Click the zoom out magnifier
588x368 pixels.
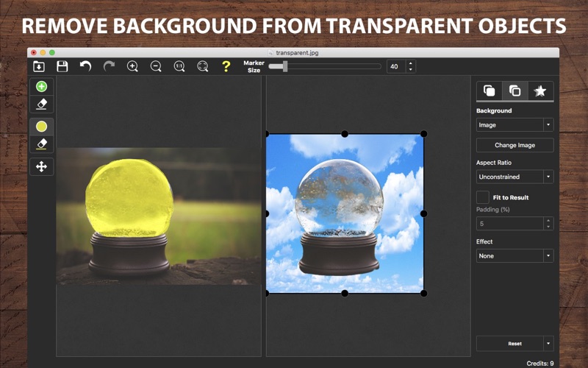coord(156,66)
